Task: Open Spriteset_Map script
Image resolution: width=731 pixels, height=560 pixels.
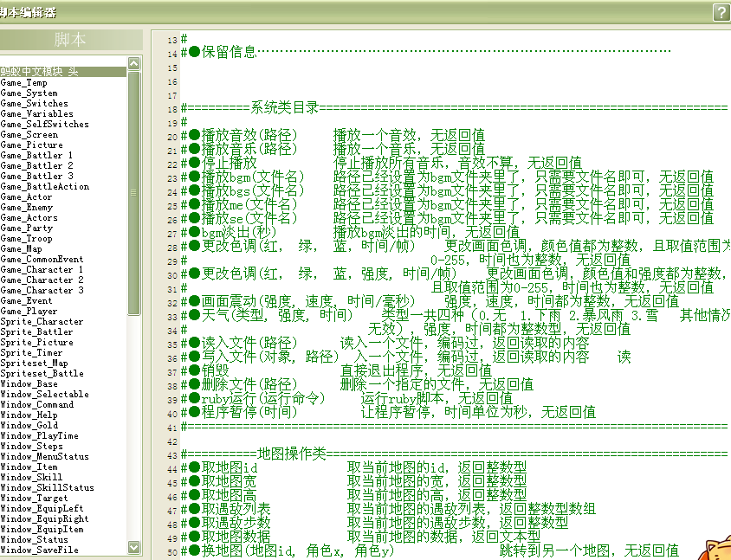Action: pos(34,363)
